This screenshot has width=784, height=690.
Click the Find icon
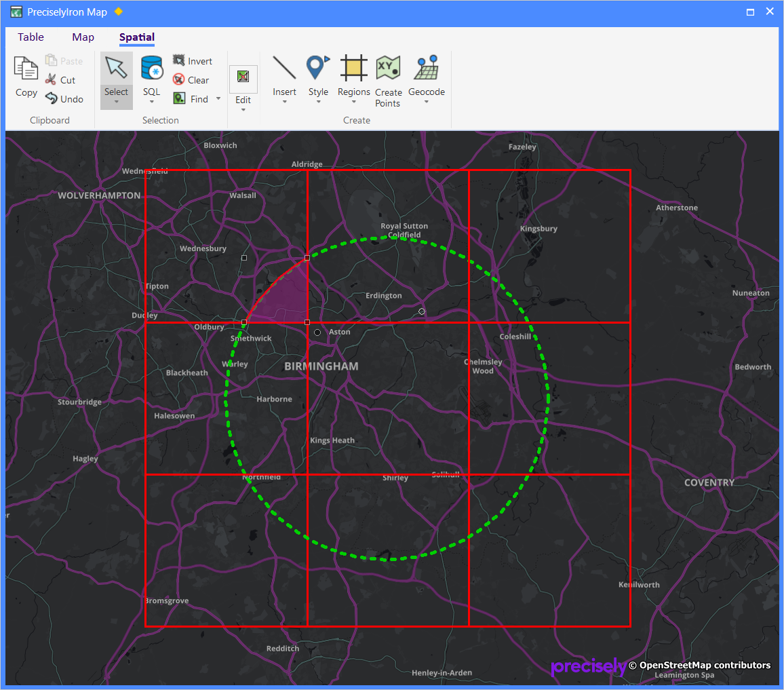pos(179,98)
